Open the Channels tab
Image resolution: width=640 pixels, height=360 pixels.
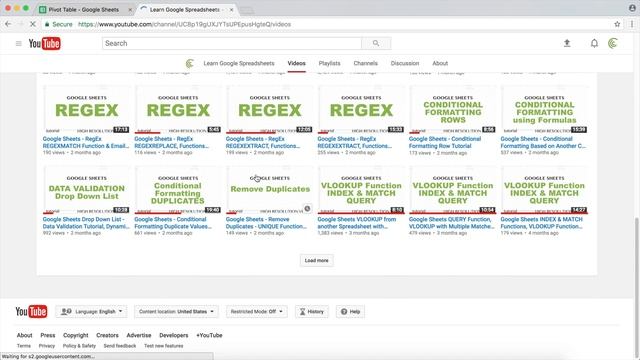(x=365, y=63)
